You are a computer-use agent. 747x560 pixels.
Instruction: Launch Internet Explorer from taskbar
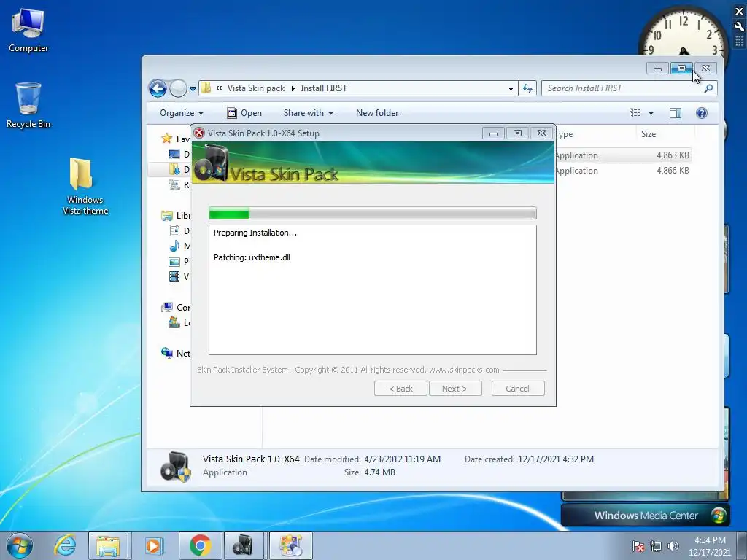coord(65,545)
